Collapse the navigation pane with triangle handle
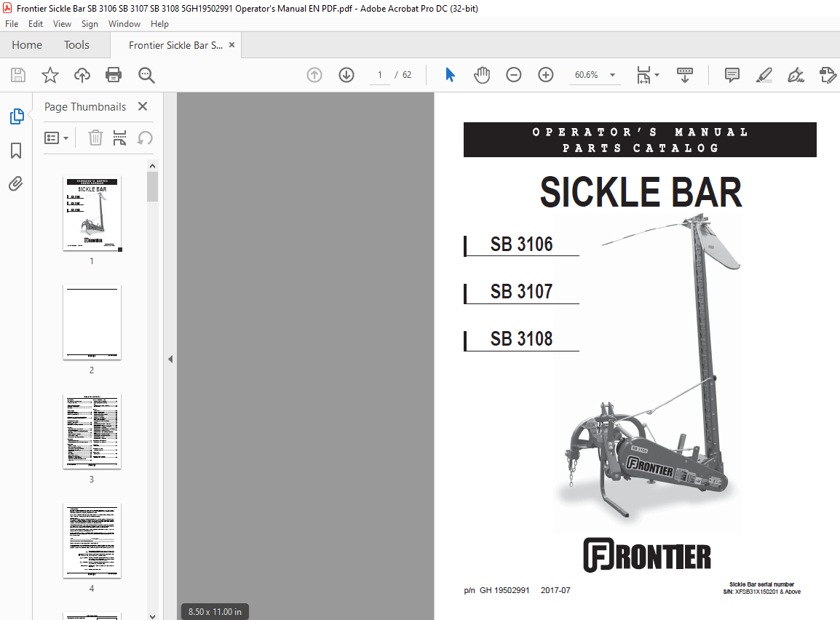 click(x=170, y=359)
